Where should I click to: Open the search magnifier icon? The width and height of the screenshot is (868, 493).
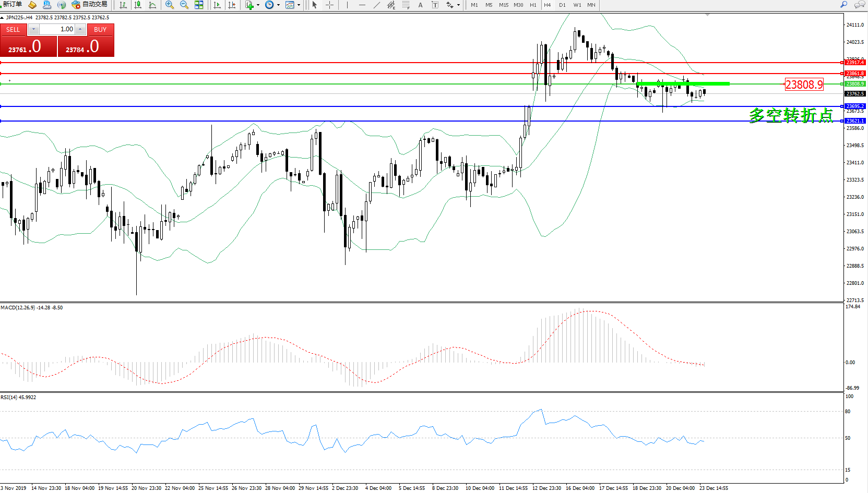(x=843, y=5)
